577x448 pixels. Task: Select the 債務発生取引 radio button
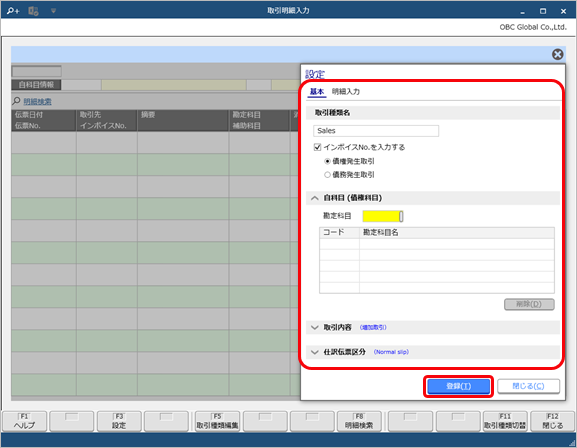tap(327, 175)
